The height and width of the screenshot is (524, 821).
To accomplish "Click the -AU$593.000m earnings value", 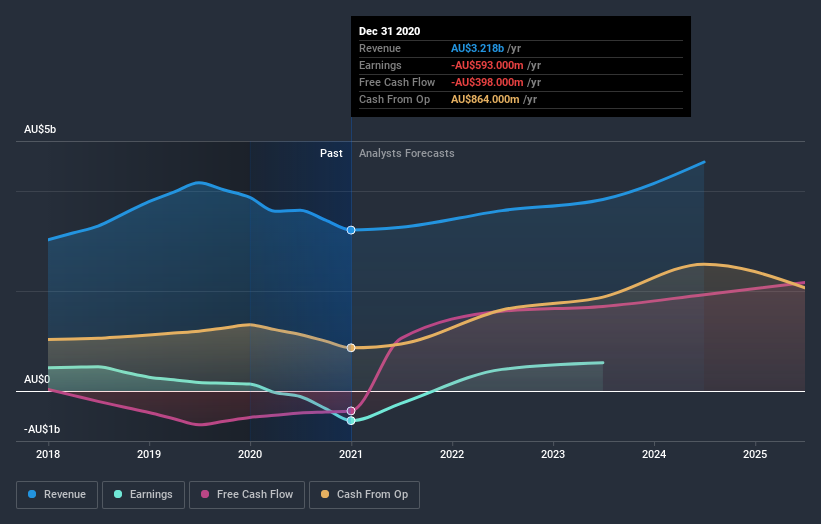I will [487, 65].
